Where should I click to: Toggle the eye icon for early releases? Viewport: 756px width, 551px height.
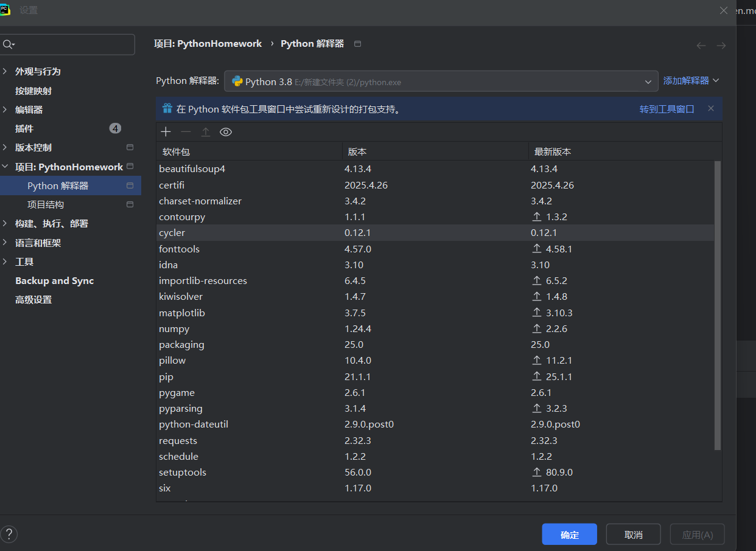coord(226,132)
